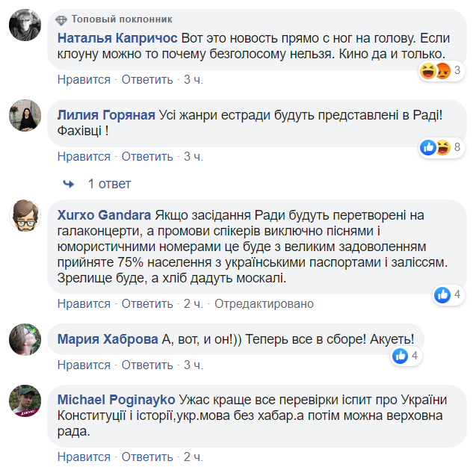Expand the '1 ответ' reply thread
Image resolution: width=476 pixels, height=467 pixels.
(x=109, y=184)
